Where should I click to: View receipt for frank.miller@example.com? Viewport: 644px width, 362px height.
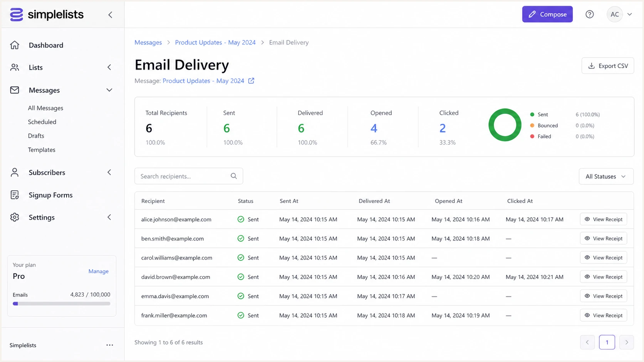click(x=604, y=315)
